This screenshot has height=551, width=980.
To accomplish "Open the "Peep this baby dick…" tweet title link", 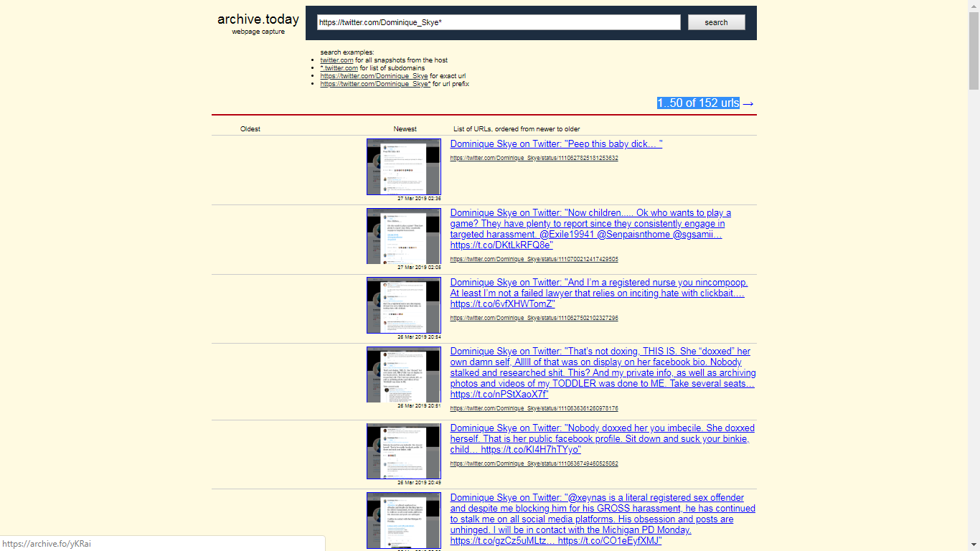I will (556, 144).
